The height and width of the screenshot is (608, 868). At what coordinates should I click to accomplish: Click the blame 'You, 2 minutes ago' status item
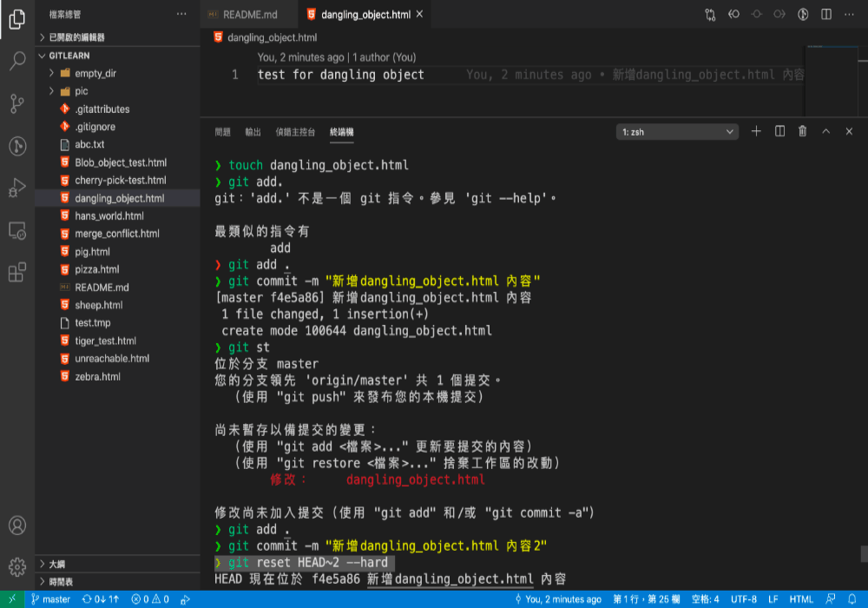(x=558, y=599)
